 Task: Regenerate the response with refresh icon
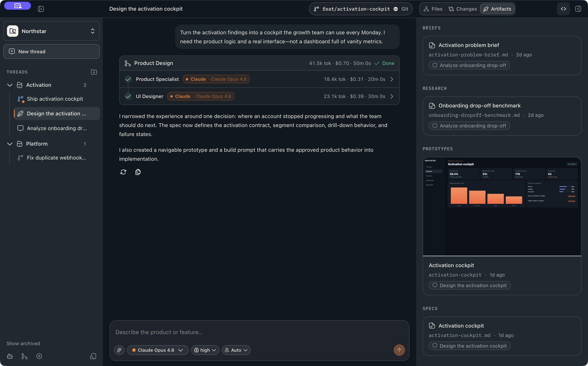[x=123, y=172]
